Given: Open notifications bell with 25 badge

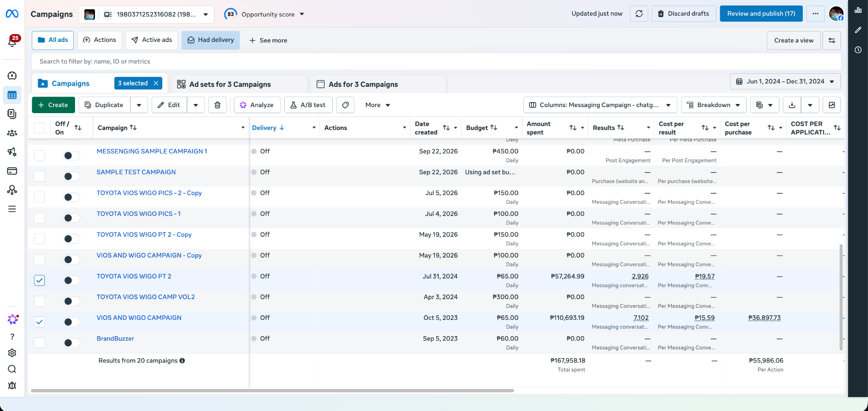Looking at the screenshot, I should tap(12, 41).
